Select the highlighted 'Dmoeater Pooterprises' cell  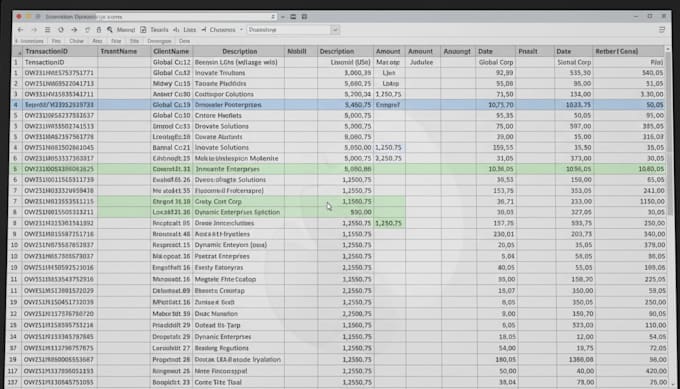click(239, 105)
